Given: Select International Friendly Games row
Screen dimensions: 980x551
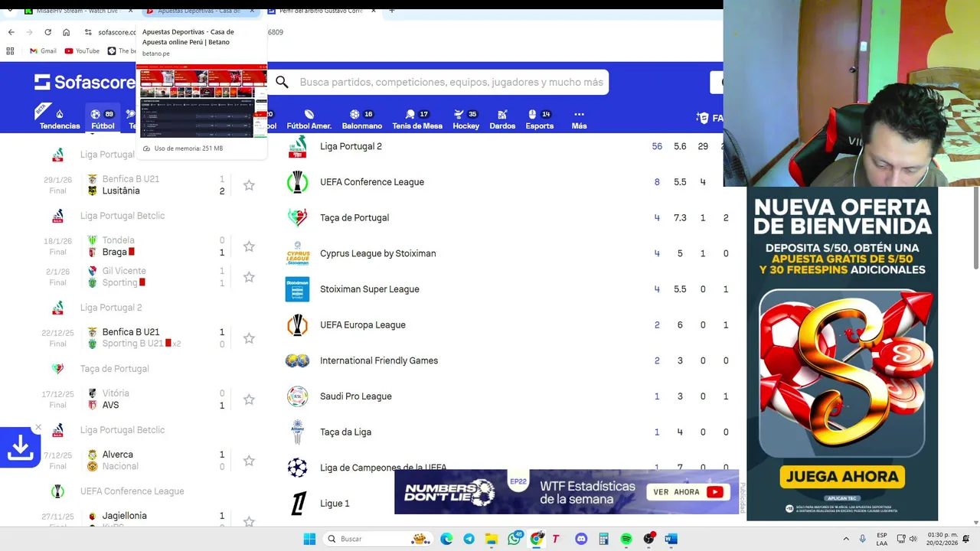Looking at the screenshot, I should (505, 360).
